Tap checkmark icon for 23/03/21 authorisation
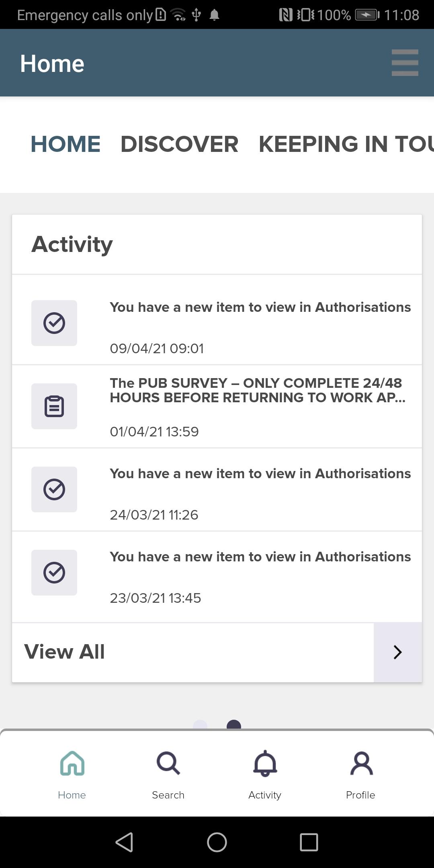The height and width of the screenshot is (868, 434). click(54, 573)
